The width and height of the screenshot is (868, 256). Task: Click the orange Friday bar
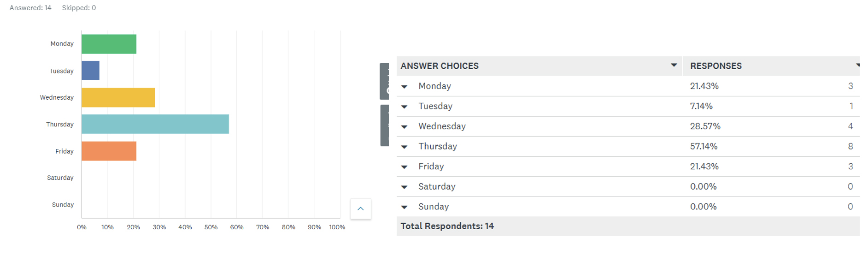(x=109, y=151)
